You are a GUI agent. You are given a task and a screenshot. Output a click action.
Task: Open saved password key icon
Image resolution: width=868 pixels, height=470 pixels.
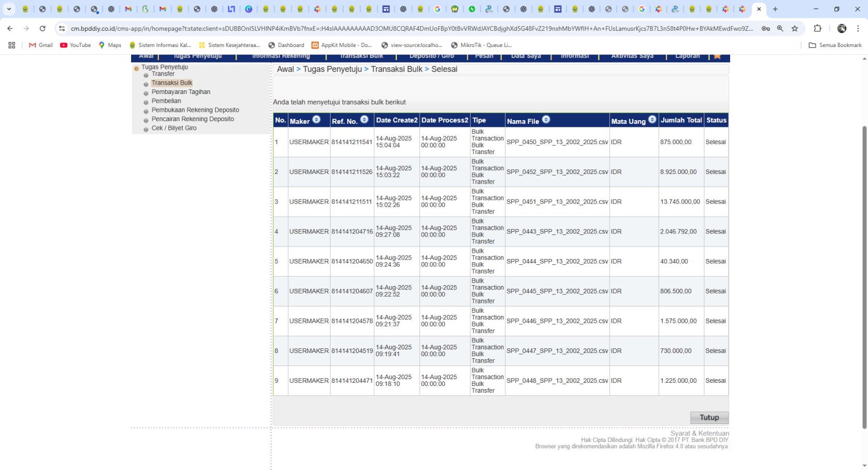pyautogui.click(x=766, y=28)
